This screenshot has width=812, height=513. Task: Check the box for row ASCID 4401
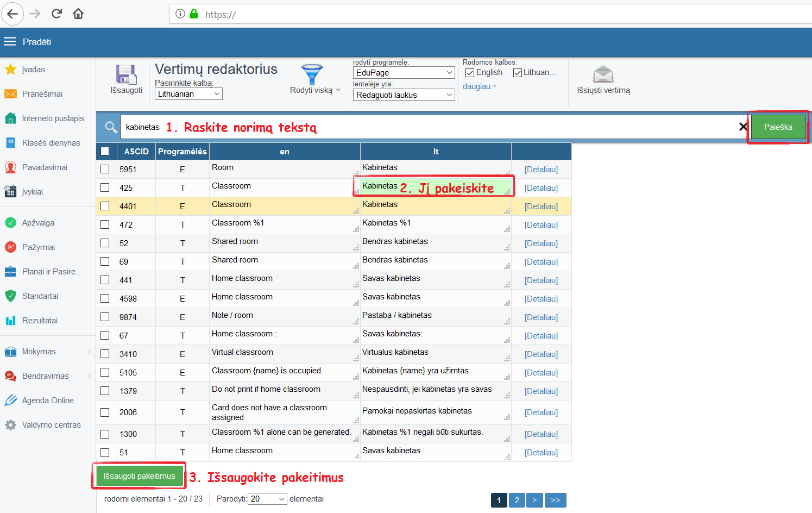[x=105, y=206]
